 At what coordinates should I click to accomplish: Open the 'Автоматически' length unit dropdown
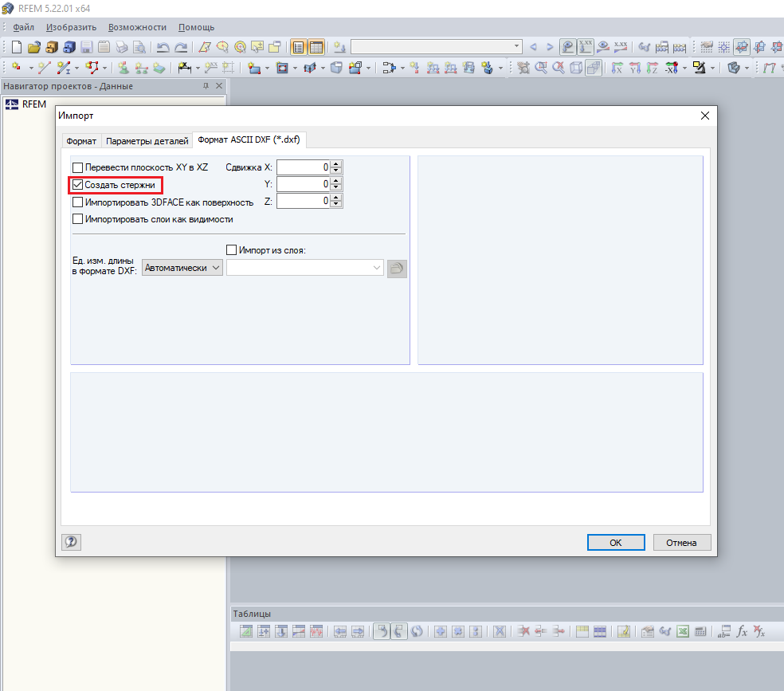pos(182,268)
